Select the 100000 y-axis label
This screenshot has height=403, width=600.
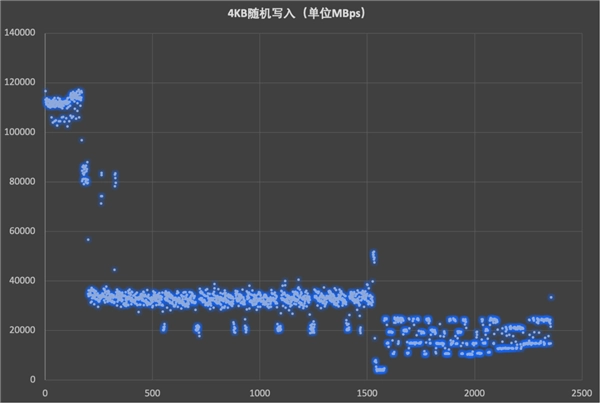[20, 132]
